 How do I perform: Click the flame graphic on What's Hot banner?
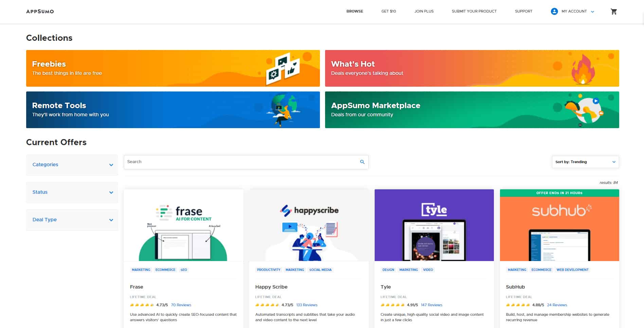(584, 70)
